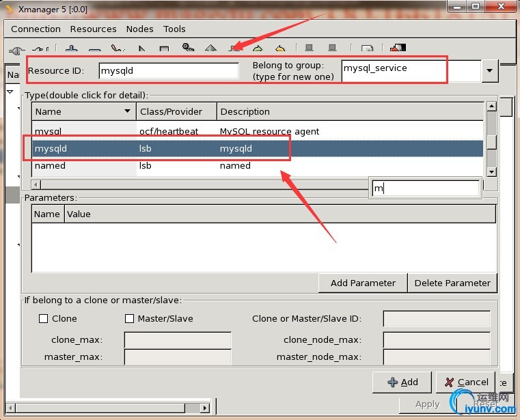The image size is (520, 420).
Task: Close the Xmanager window
Action: 501,6
